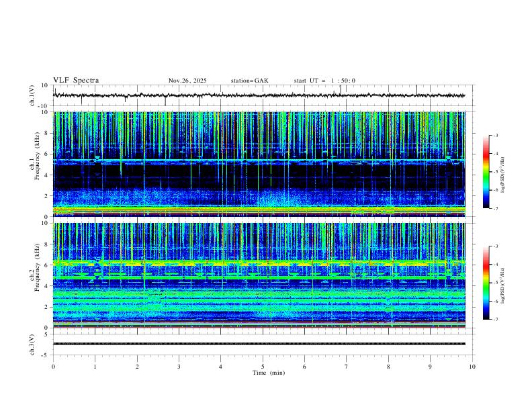Click the ch.3 black voltage band

point(259,344)
